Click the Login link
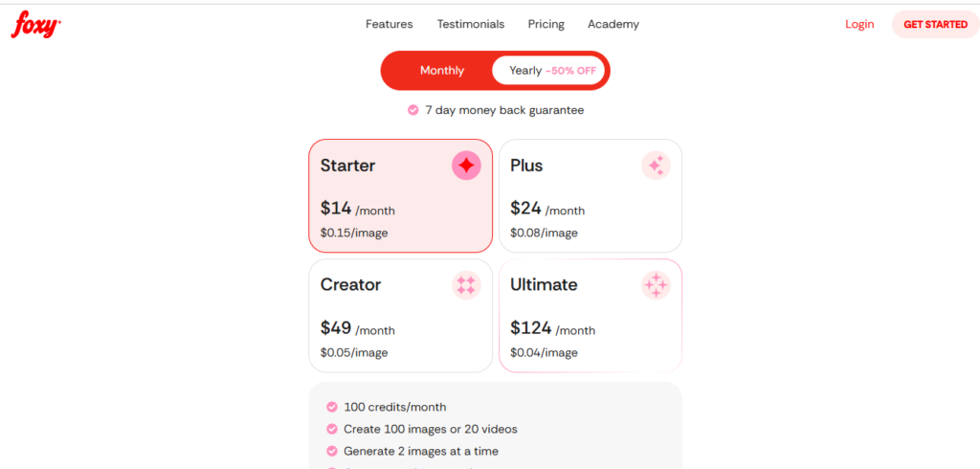 (859, 24)
